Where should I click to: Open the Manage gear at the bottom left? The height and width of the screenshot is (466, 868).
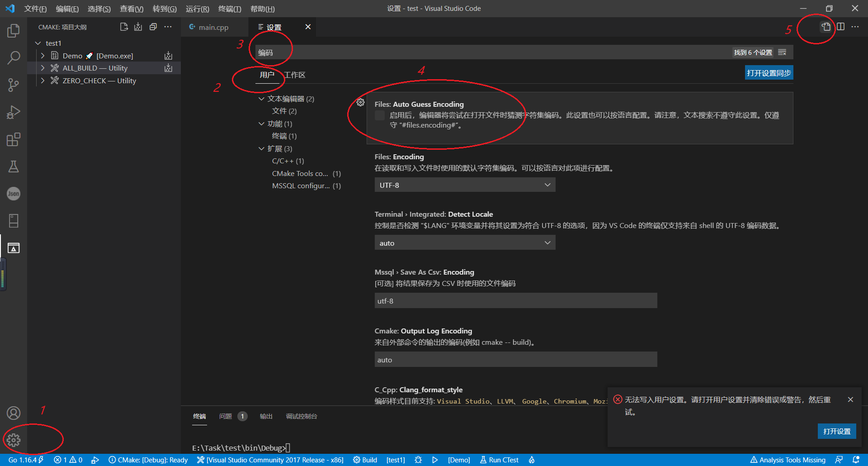point(14,439)
